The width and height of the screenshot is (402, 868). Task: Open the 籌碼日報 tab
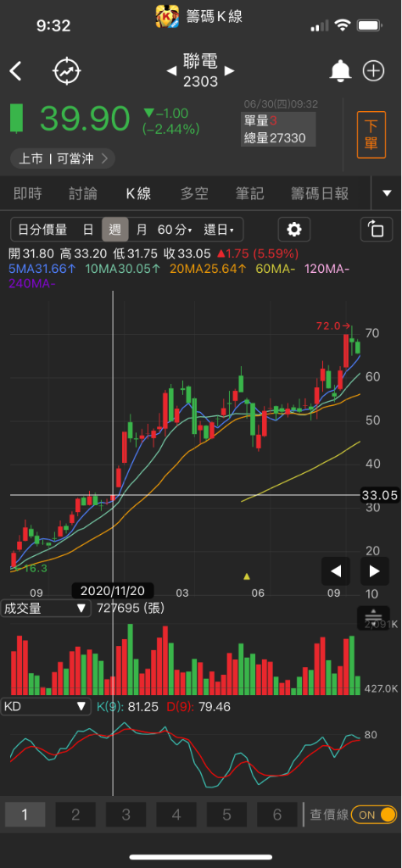(320, 194)
